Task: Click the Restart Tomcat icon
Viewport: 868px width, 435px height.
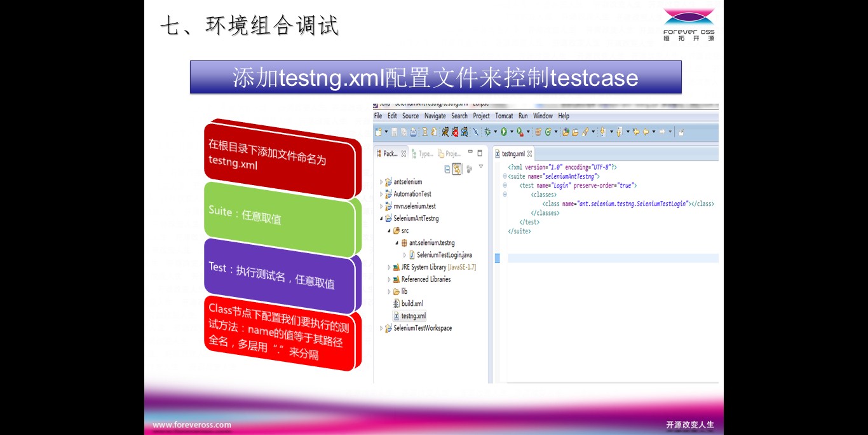Action: 465,132
